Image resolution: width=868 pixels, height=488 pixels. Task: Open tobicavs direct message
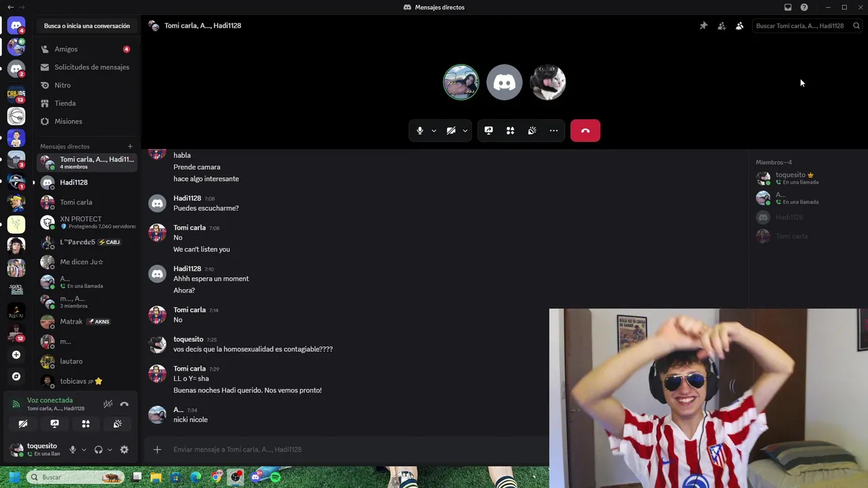point(87,381)
